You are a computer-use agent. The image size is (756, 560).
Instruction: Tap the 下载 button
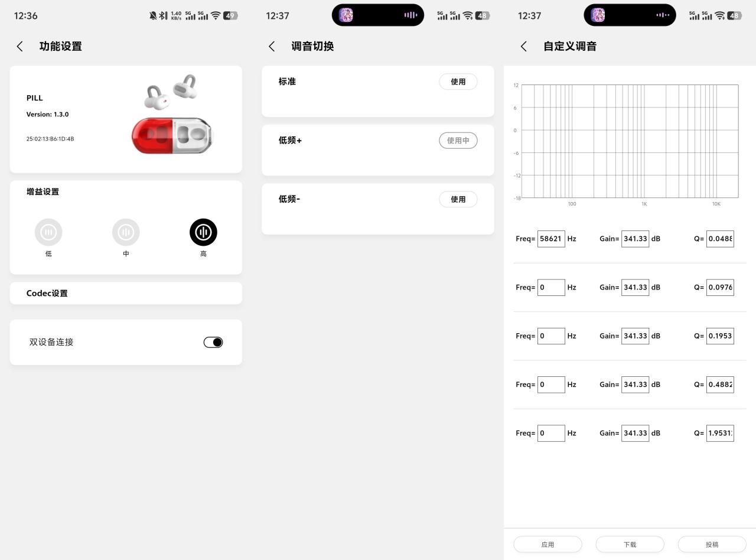tap(630, 544)
